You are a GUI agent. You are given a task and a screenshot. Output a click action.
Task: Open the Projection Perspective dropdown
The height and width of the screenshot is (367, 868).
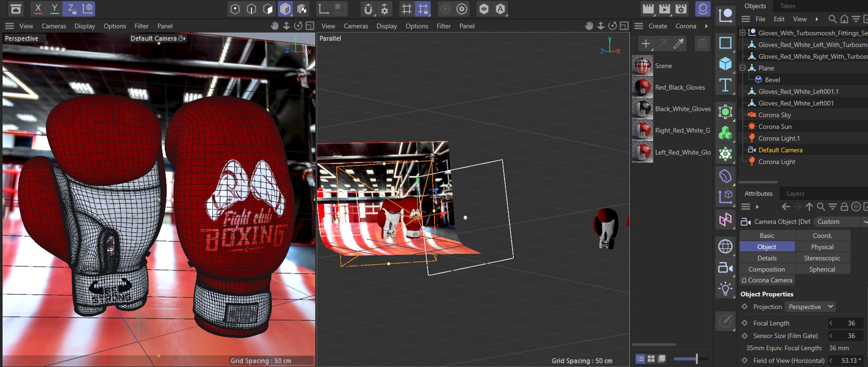tap(811, 307)
